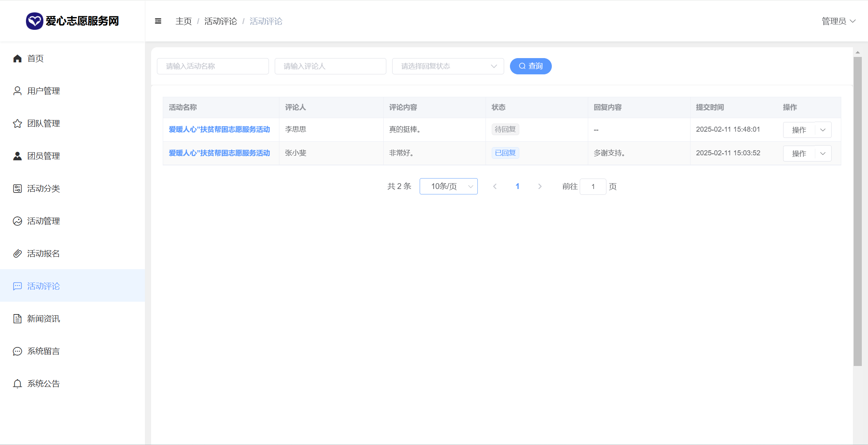Viewport: 868px width, 445px height.
Task: Click the document icon beside 新闻资讯
Action: pyautogui.click(x=17, y=319)
